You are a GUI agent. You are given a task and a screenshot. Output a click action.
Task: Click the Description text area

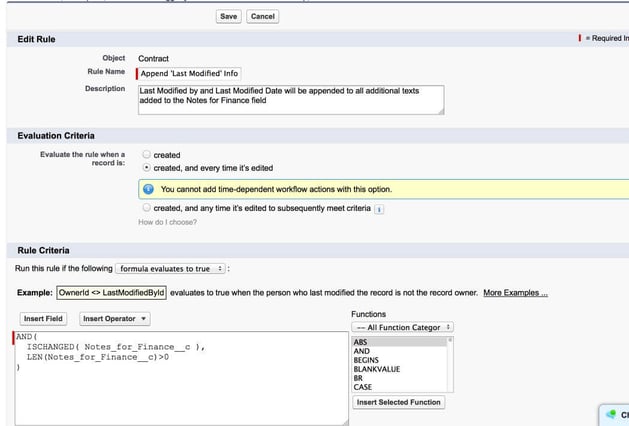coord(290,99)
